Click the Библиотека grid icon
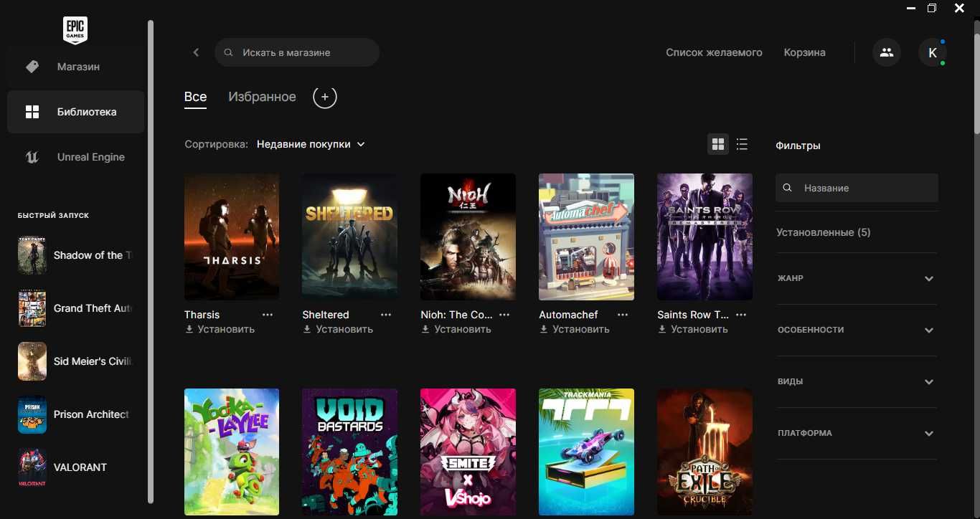Viewport: 980px width, 519px height. tap(32, 112)
